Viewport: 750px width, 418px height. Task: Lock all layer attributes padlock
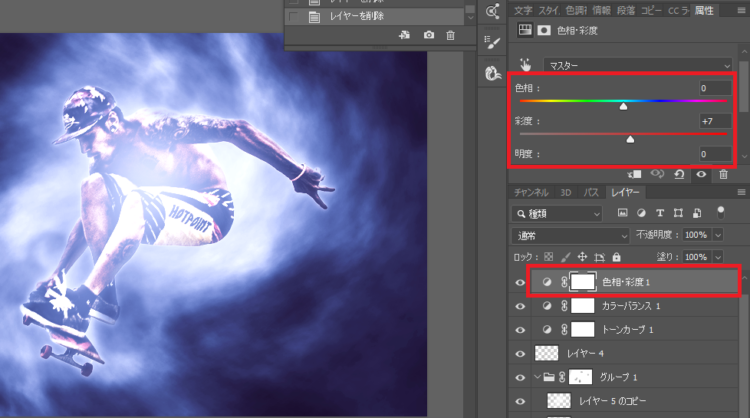[x=617, y=257]
